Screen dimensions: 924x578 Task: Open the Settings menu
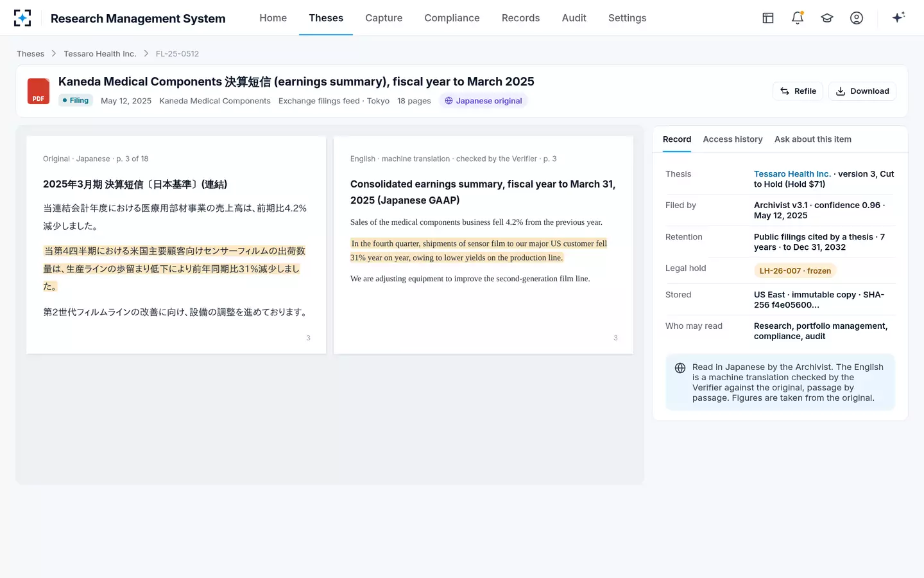(x=627, y=18)
